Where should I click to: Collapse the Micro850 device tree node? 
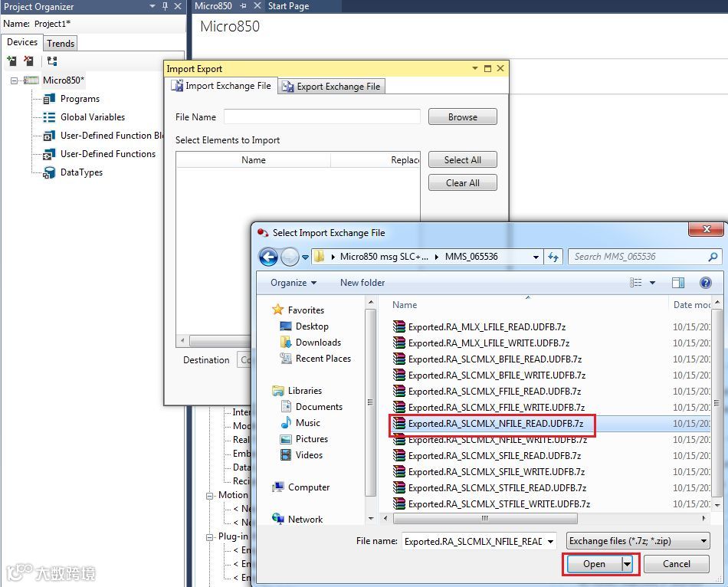[x=14, y=80]
